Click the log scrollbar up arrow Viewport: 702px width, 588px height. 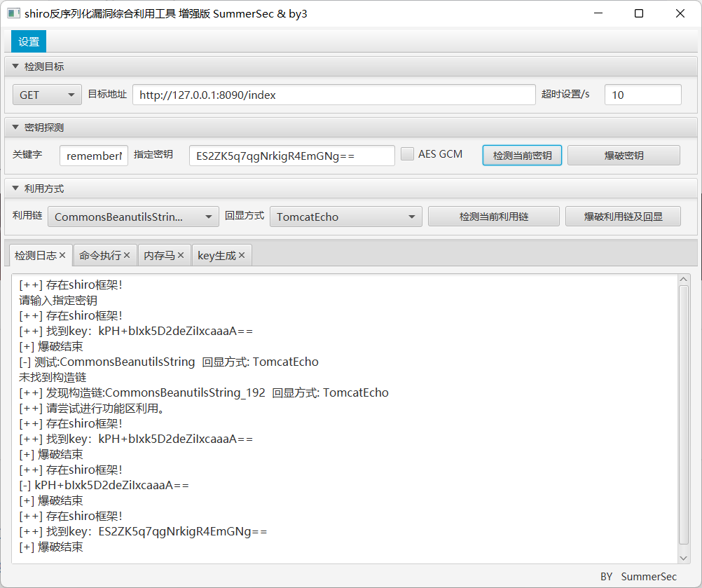[x=683, y=280]
